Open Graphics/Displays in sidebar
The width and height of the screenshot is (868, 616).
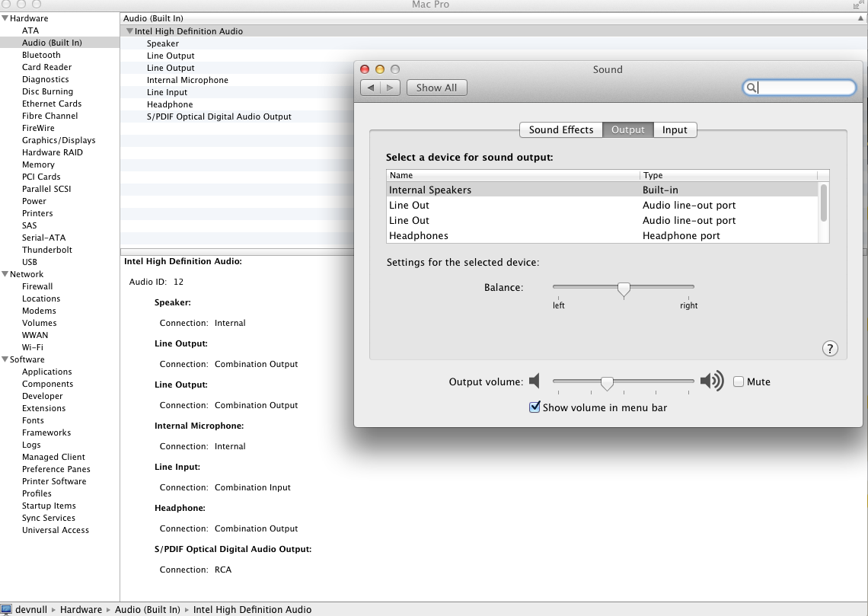coord(59,140)
